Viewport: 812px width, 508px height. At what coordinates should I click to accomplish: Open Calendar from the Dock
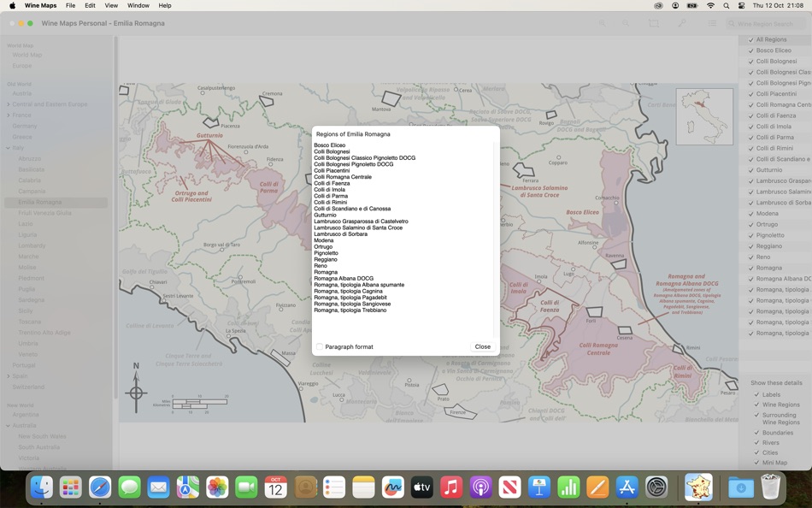click(275, 487)
